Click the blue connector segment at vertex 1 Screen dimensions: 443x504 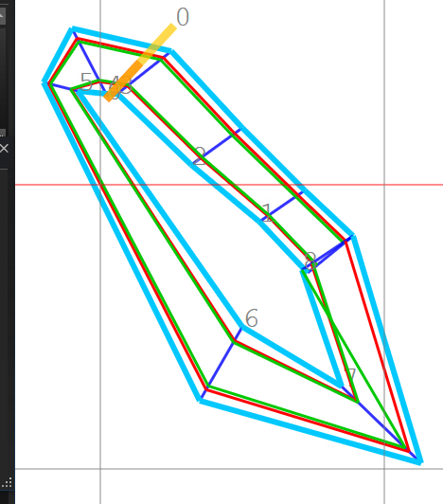click(x=283, y=205)
